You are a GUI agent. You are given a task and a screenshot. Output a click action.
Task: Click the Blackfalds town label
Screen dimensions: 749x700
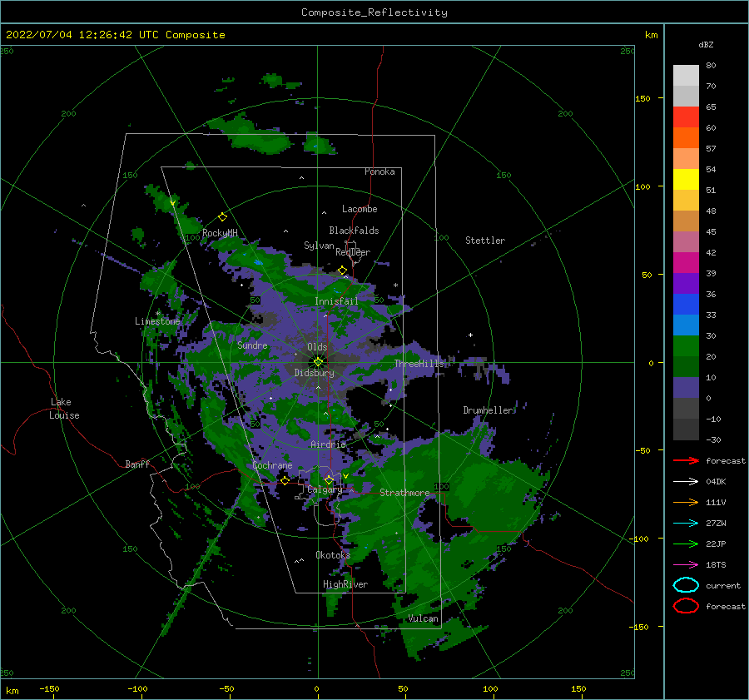click(x=354, y=231)
